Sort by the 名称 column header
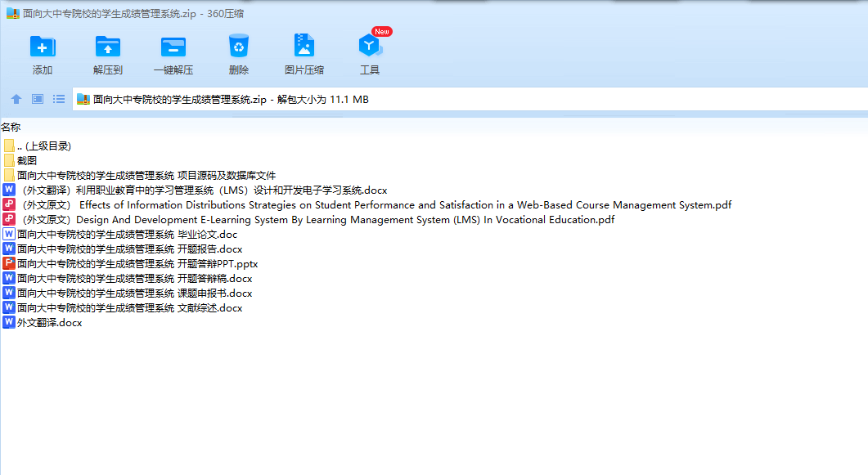The height and width of the screenshot is (475, 868). coord(11,128)
